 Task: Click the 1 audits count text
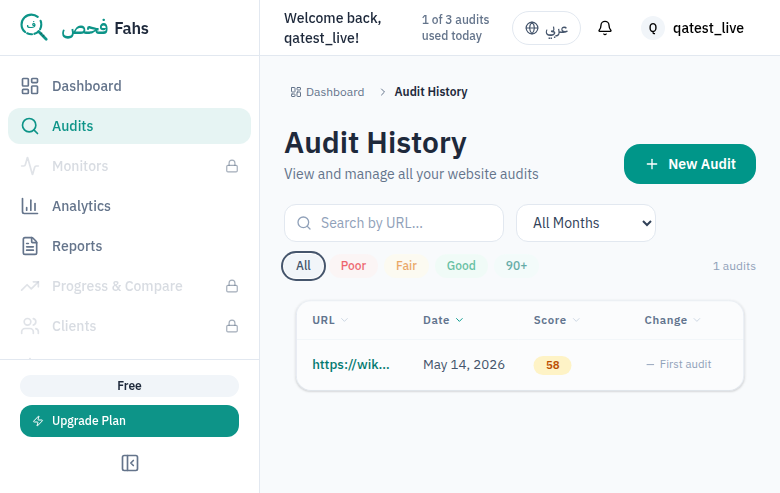pyautogui.click(x=734, y=266)
